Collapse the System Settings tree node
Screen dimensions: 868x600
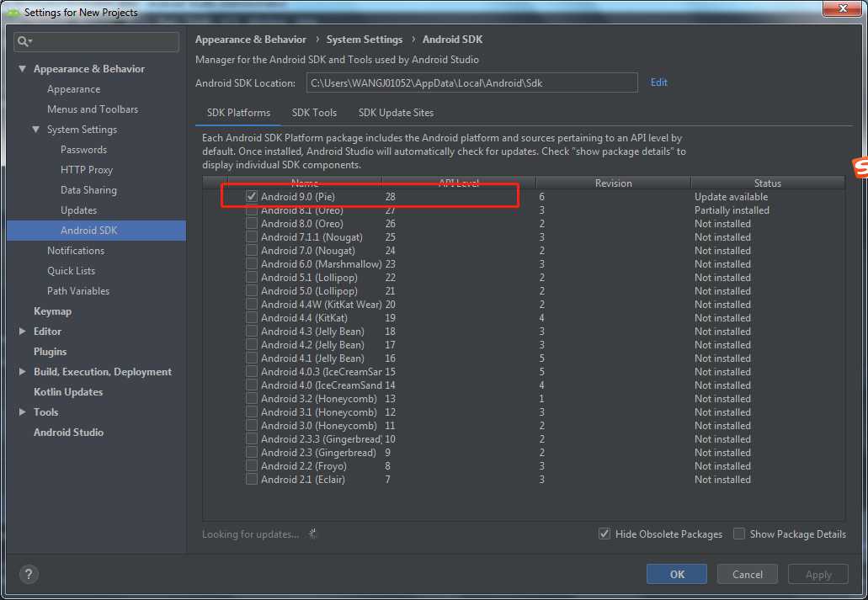(36, 130)
